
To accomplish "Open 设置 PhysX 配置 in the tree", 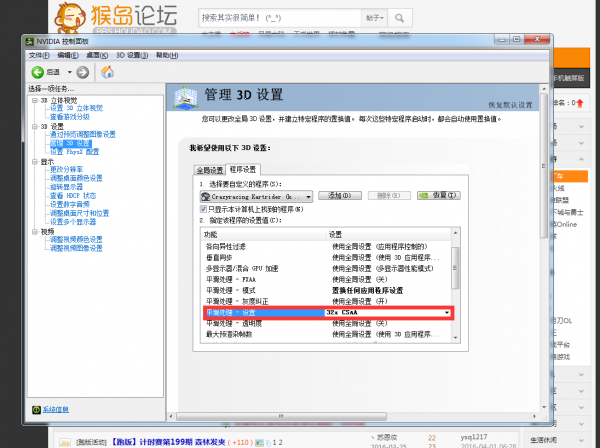I will [75, 152].
